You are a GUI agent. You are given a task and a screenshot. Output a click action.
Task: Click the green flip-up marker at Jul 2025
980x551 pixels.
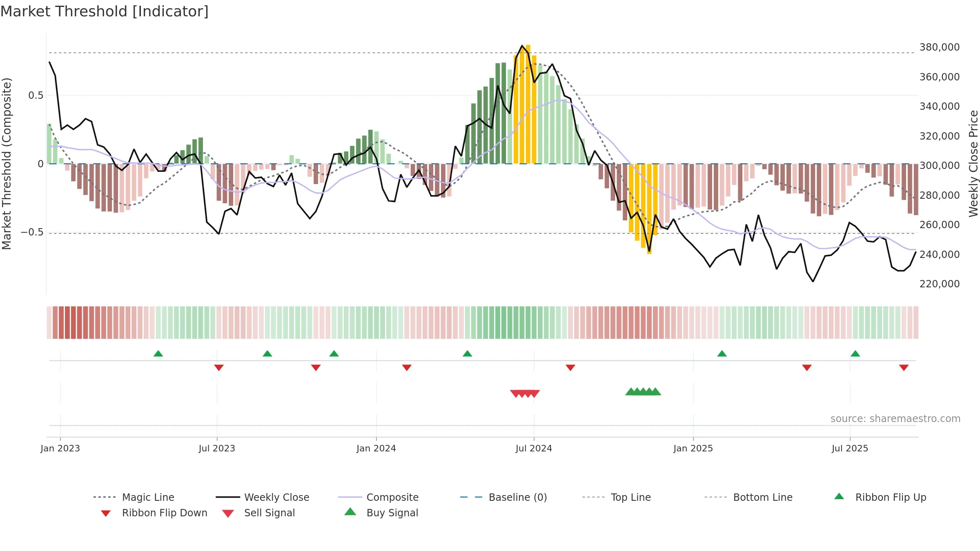click(855, 353)
